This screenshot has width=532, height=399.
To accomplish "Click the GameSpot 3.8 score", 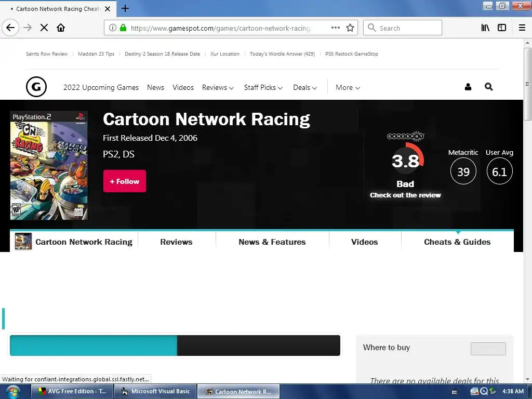I will (x=405, y=161).
